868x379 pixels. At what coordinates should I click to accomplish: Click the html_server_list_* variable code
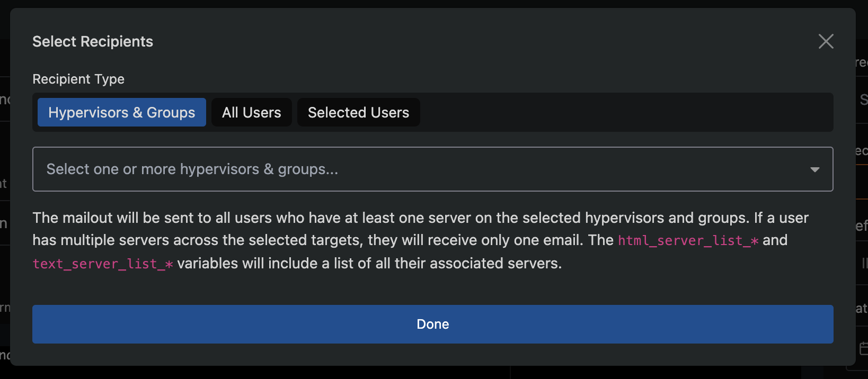(x=688, y=240)
